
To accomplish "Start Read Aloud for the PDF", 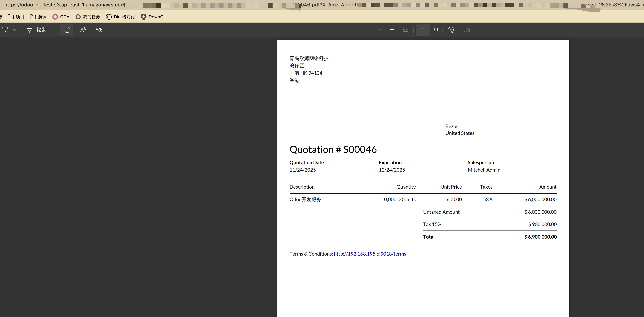I will pos(83,30).
